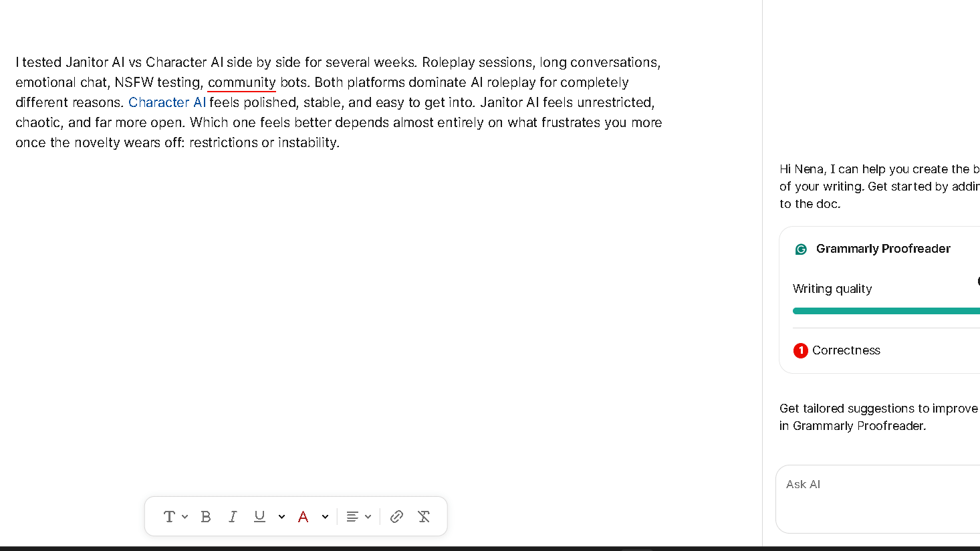Expand the chevron beside the T style icon
The height and width of the screenshot is (551, 980).
[x=185, y=516]
